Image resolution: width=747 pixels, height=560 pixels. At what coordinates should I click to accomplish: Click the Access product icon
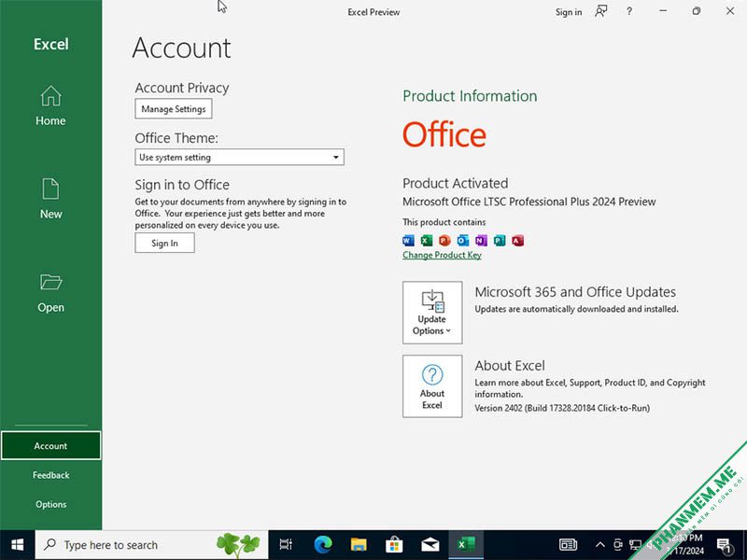tap(518, 241)
